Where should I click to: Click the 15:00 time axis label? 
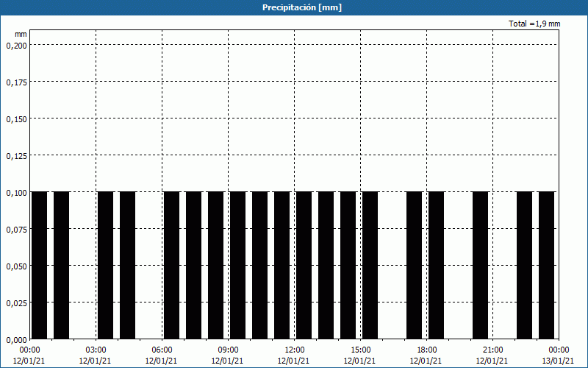pyautogui.click(x=360, y=350)
